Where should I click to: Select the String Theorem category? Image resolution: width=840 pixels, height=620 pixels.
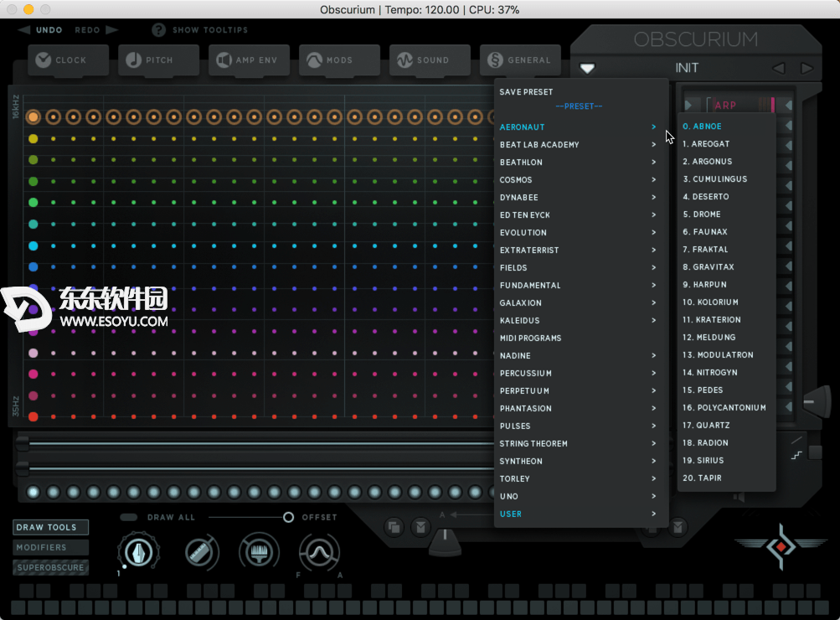point(580,444)
